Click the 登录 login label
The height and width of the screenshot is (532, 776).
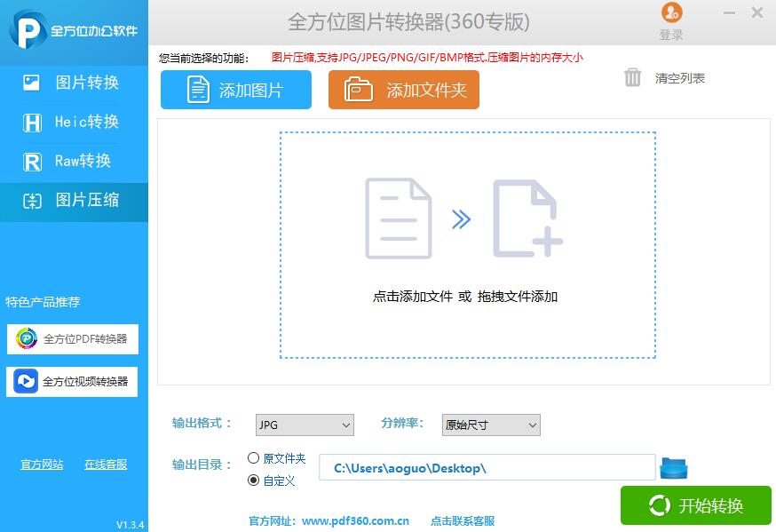point(671,35)
